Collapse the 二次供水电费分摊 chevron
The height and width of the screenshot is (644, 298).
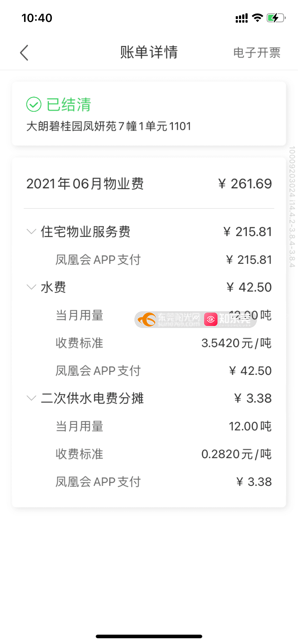pyautogui.click(x=32, y=398)
